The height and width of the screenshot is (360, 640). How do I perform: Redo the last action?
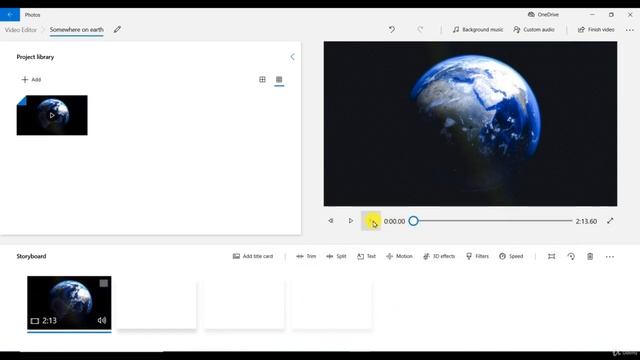[420, 29]
